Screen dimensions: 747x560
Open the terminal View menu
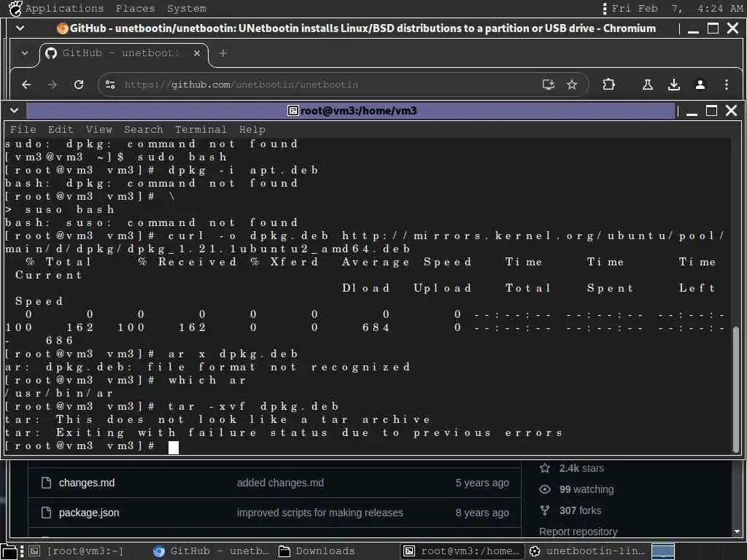point(98,130)
